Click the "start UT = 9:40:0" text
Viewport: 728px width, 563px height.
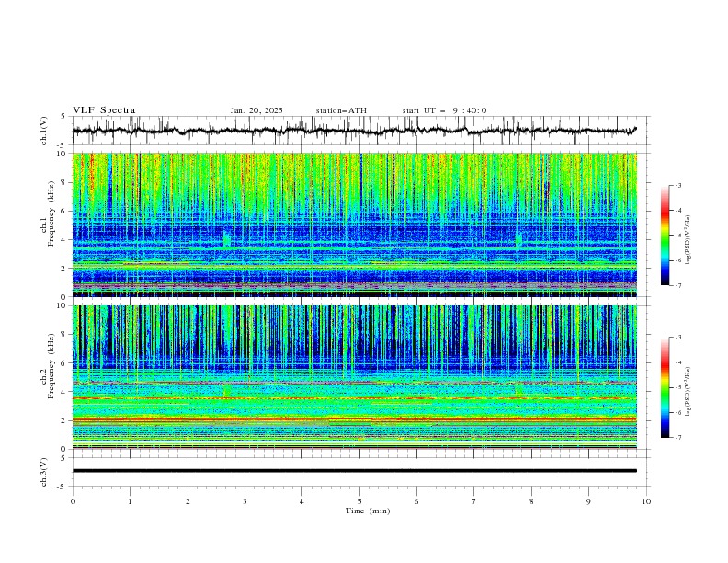[x=444, y=110]
